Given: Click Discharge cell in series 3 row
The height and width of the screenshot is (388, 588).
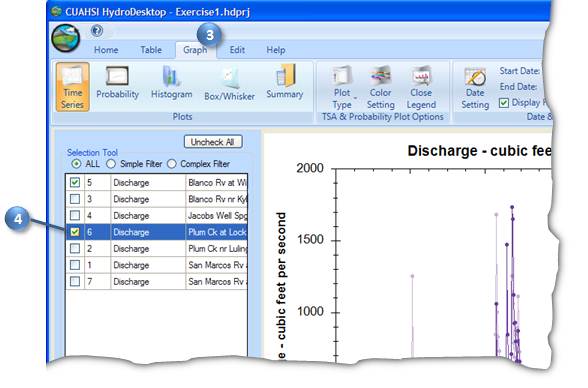Looking at the screenshot, I should tap(148, 199).
